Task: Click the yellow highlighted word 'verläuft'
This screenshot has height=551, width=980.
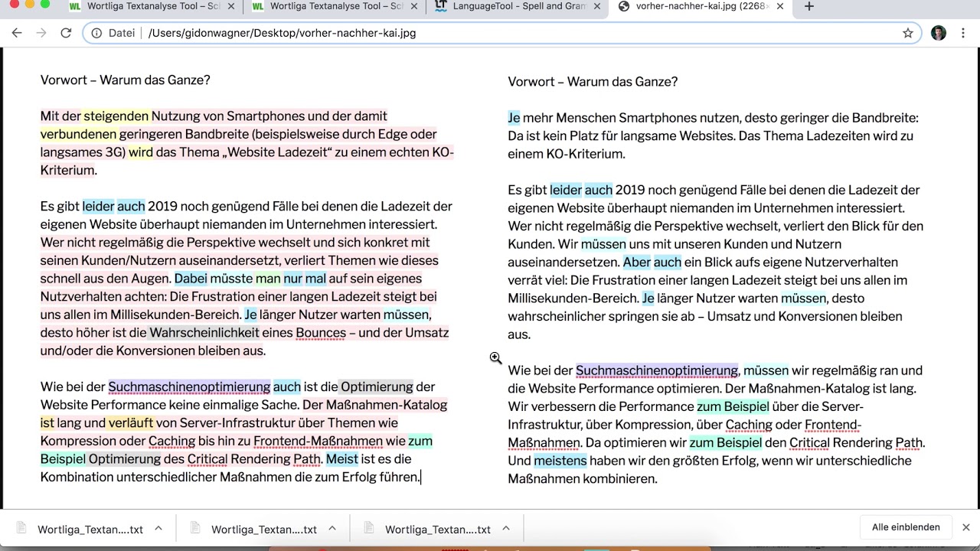Action: (131, 422)
